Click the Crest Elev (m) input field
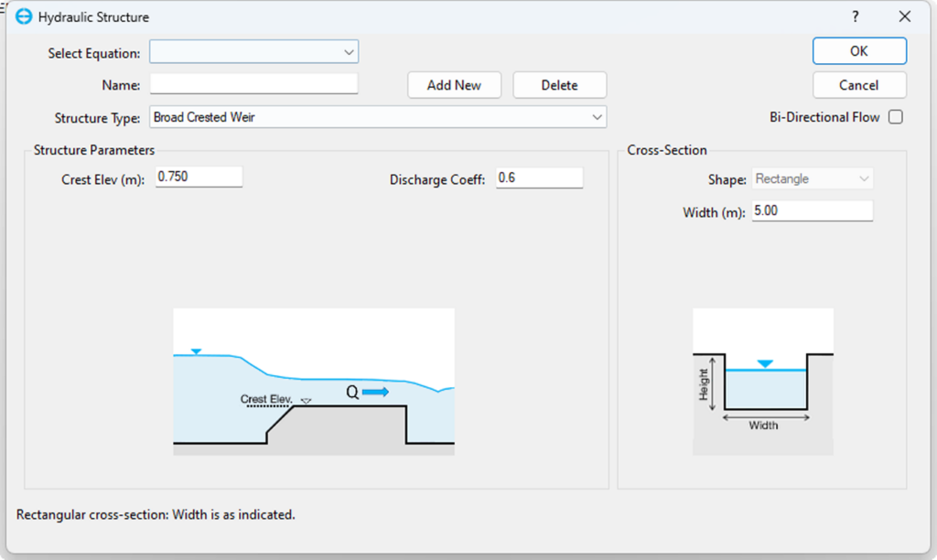 [x=199, y=177]
